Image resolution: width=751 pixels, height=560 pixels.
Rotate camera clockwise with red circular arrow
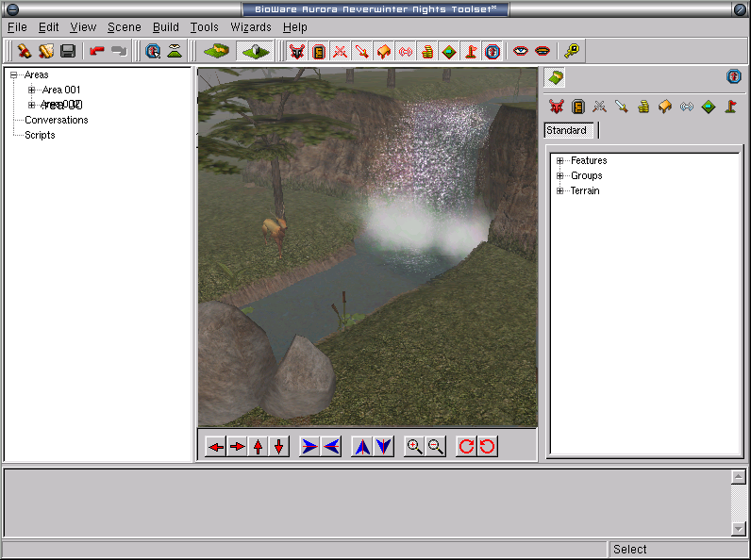[465, 446]
